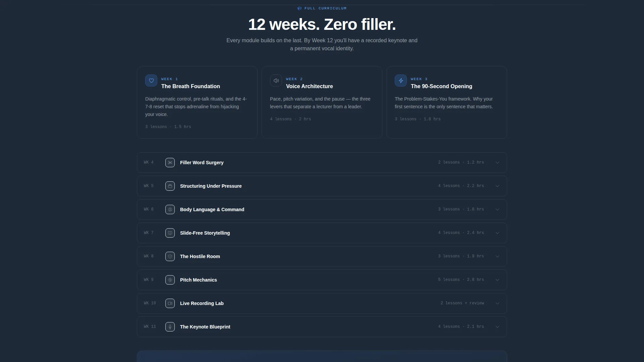
Task: Click The Keynote Blueprint title
Action: pyautogui.click(x=205, y=327)
